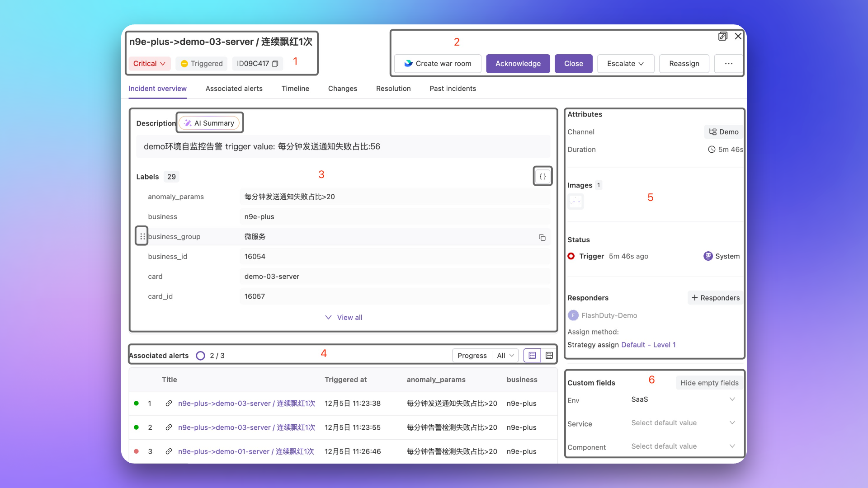Switch alerts to compact list view icon
Viewport: 868px width, 488px height.
click(x=532, y=356)
